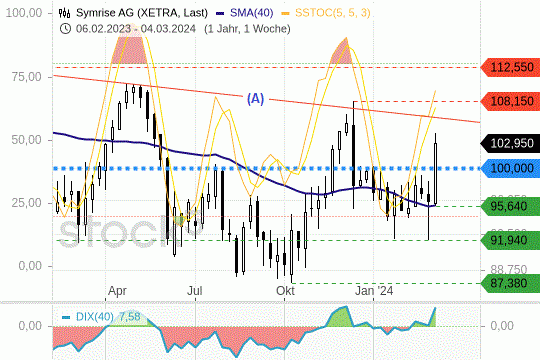Click the blue 100,000 level label
The width and height of the screenshot is (540, 360).
click(x=510, y=168)
